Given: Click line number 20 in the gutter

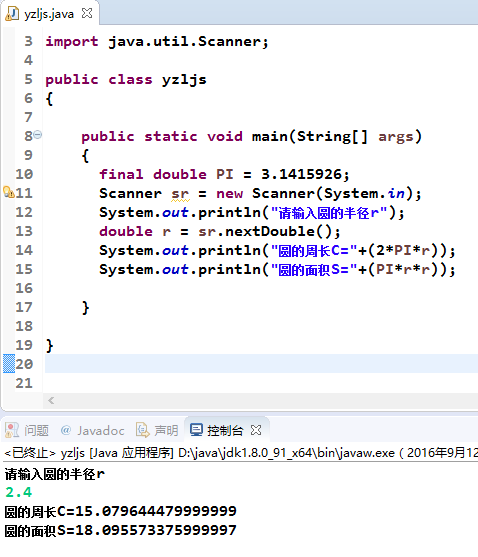Looking at the screenshot, I should tap(24, 364).
